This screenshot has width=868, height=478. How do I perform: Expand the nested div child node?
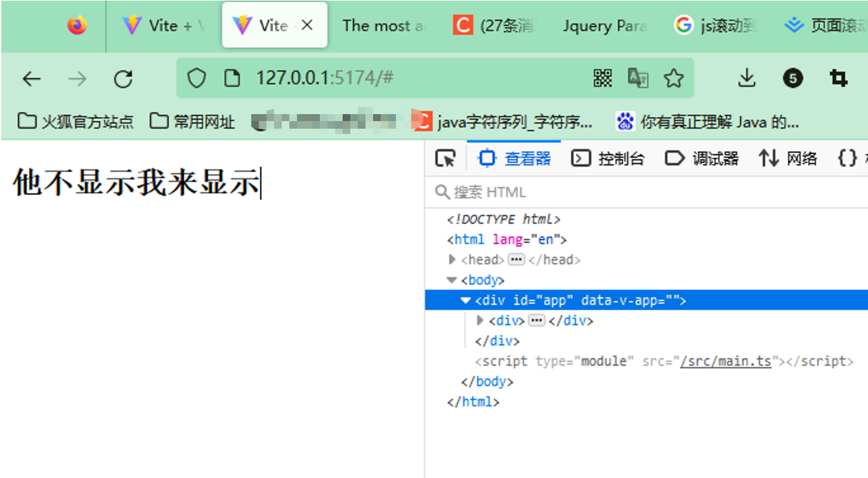click(x=480, y=321)
